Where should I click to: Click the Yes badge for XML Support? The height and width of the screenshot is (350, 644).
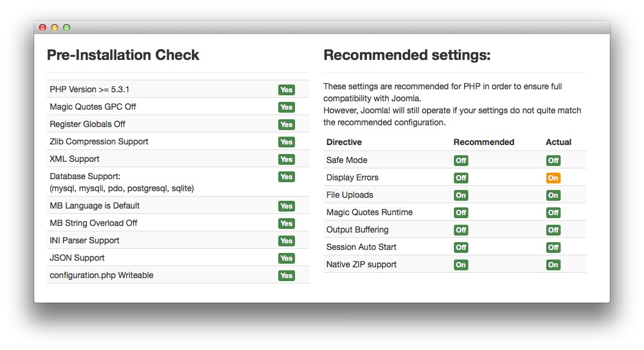point(286,159)
